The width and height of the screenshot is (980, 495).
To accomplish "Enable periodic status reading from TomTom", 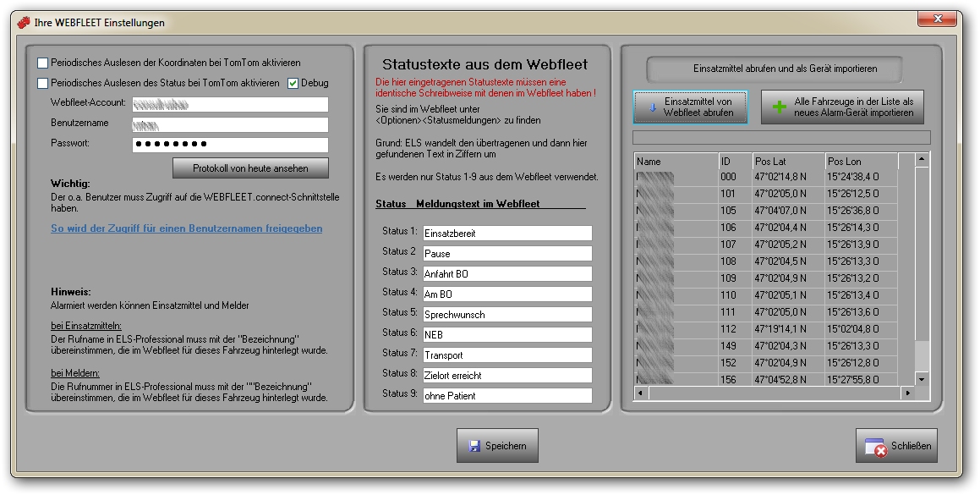I will (42, 83).
